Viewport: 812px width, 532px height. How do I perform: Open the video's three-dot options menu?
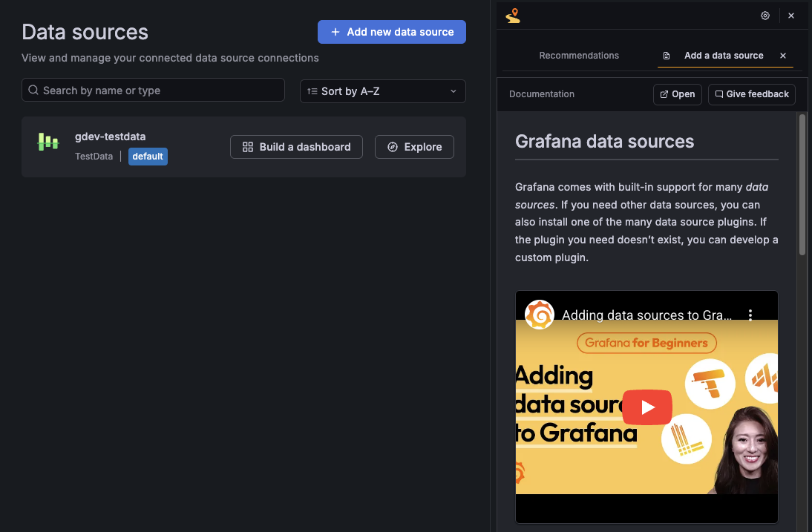pyautogui.click(x=750, y=315)
